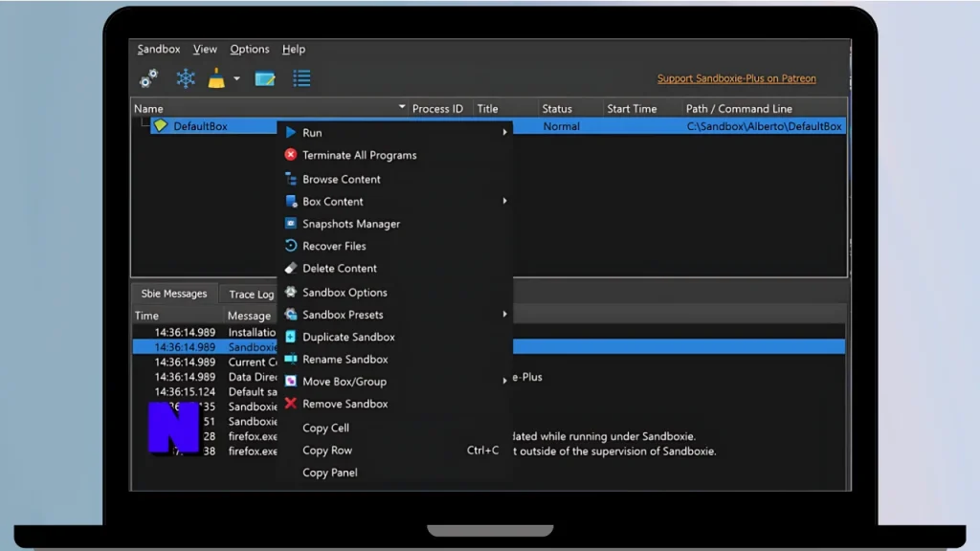The height and width of the screenshot is (551, 980).
Task: Choose Remove Sandbox menu entry
Action: 394,404
